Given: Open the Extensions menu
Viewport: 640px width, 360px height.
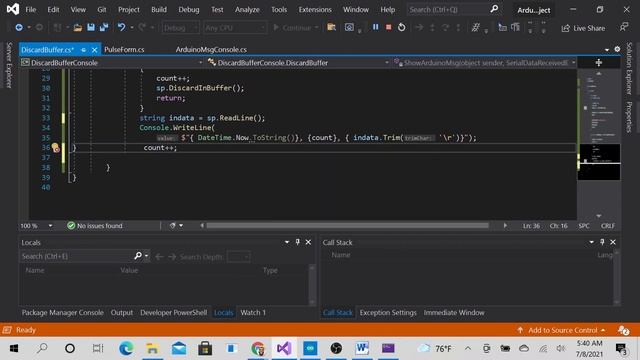Looking at the screenshot, I should (x=315, y=9).
